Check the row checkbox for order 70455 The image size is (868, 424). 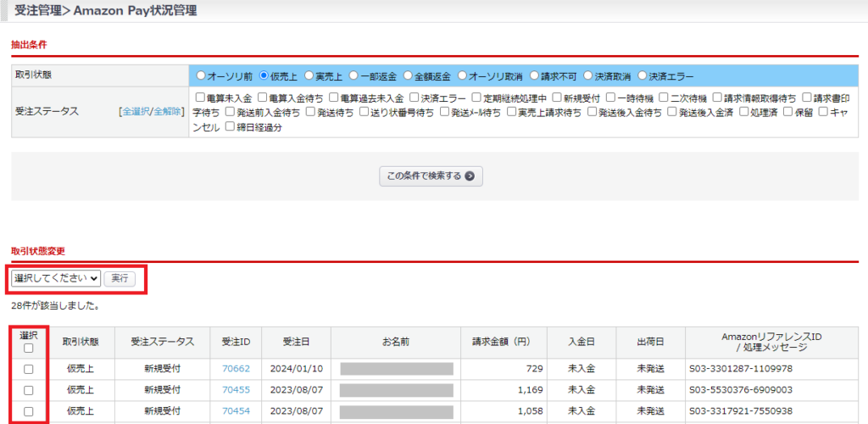(x=29, y=390)
